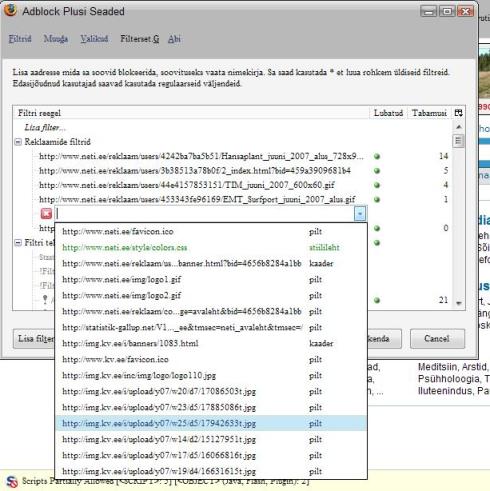Toggle enabled dot for EMT_Surfport filter
This screenshot has height=491, width=490.
click(x=377, y=200)
